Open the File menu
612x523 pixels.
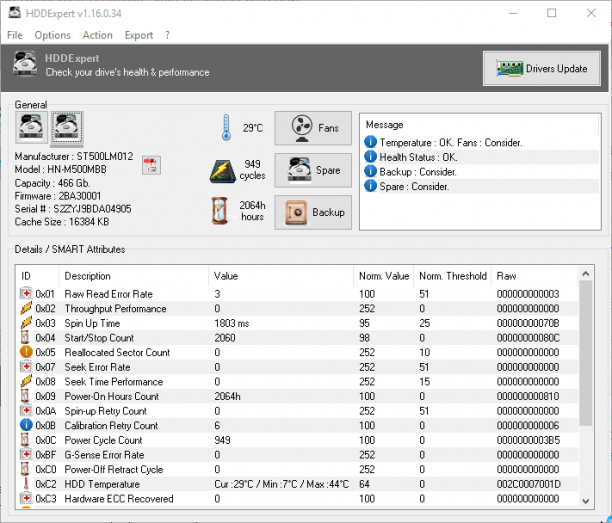15,35
